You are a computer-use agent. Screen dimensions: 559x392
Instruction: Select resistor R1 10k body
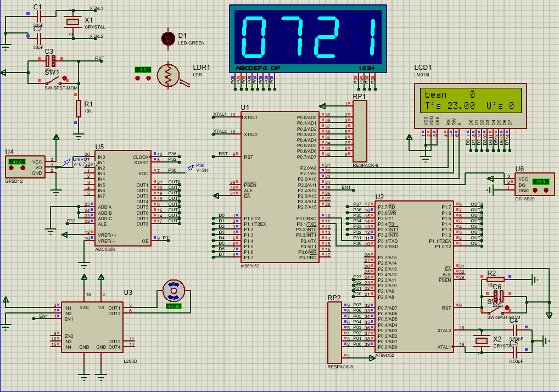(x=79, y=108)
